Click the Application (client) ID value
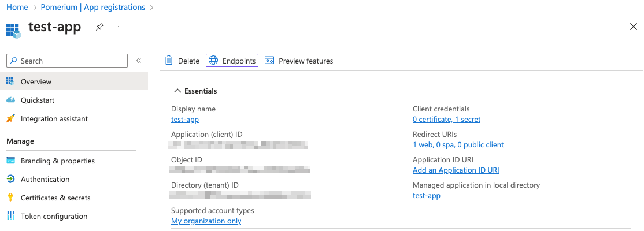 [238, 145]
